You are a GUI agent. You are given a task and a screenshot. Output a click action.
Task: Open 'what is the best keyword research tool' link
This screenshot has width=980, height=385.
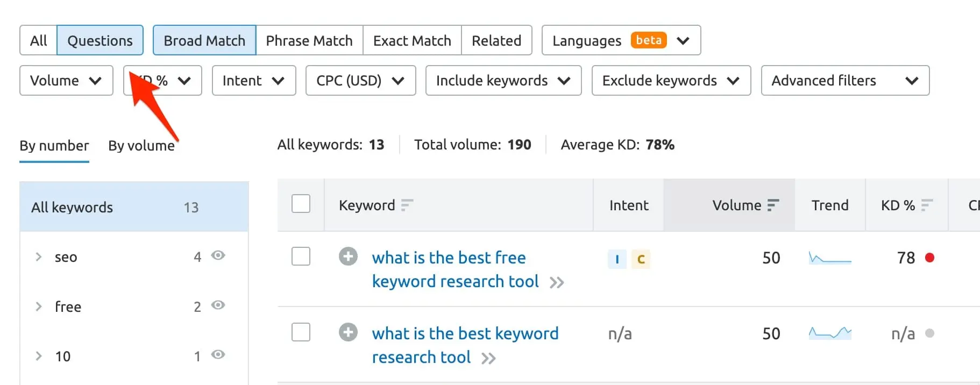465,334
